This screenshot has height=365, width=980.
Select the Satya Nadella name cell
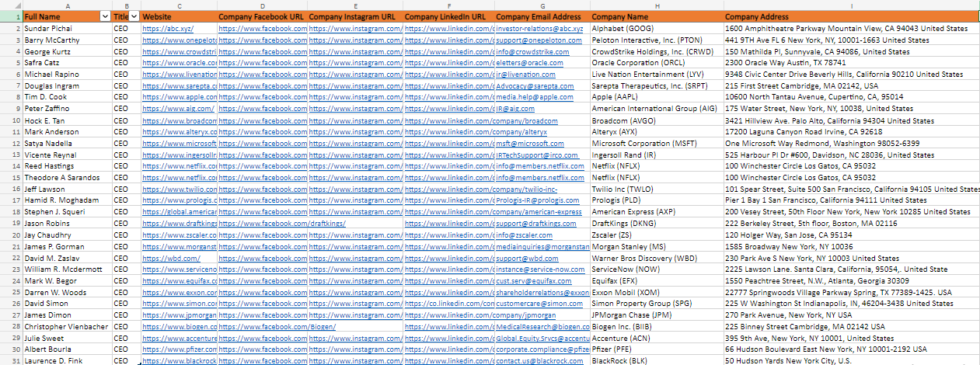tap(67, 143)
